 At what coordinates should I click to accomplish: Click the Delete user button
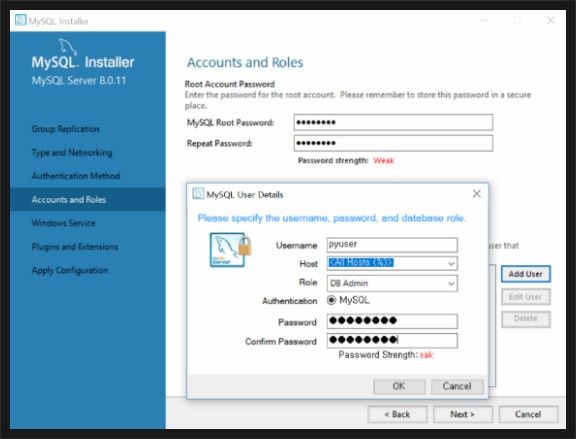pos(526,319)
